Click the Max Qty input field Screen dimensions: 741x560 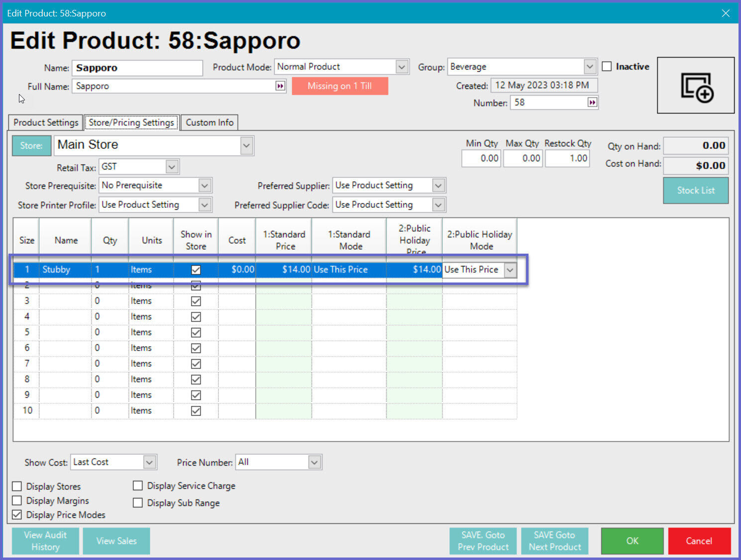pos(523,158)
